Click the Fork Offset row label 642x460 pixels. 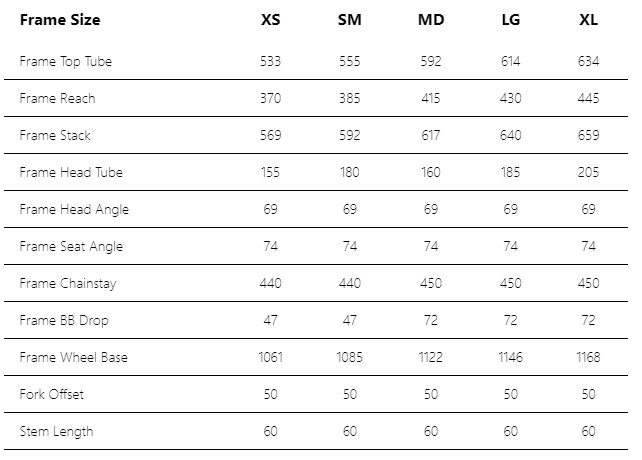52,394
